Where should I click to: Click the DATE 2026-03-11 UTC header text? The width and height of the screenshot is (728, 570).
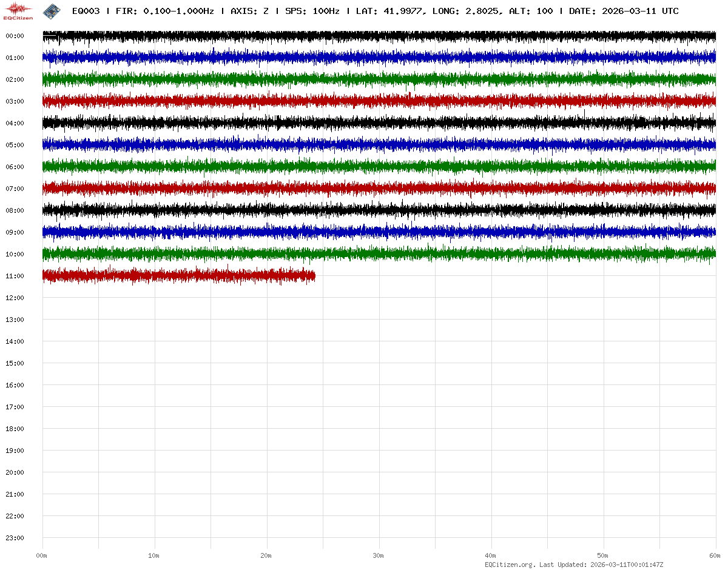click(x=624, y=11)
